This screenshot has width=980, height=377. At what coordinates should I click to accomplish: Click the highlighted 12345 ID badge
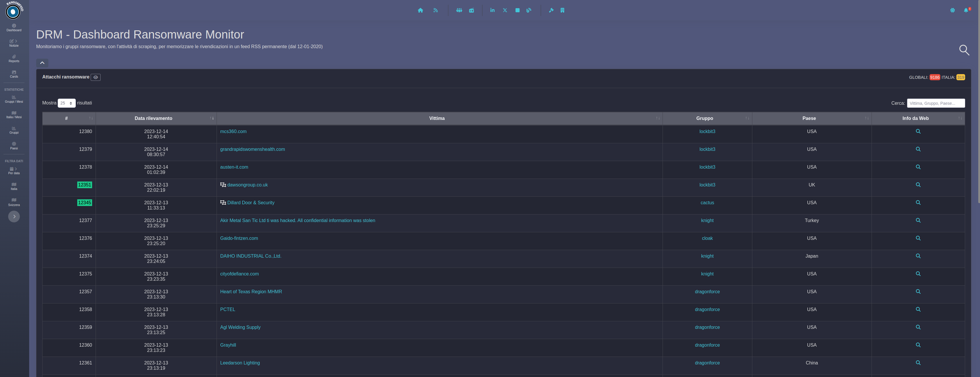85,203
